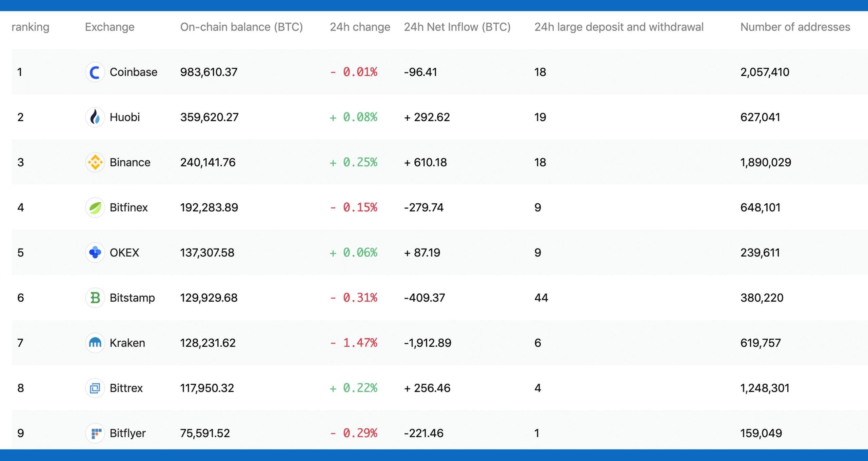This screenshot has width=868, height=461.
Task: Sort by 24h Net Inflow (BTC) header
Action: 457,27
